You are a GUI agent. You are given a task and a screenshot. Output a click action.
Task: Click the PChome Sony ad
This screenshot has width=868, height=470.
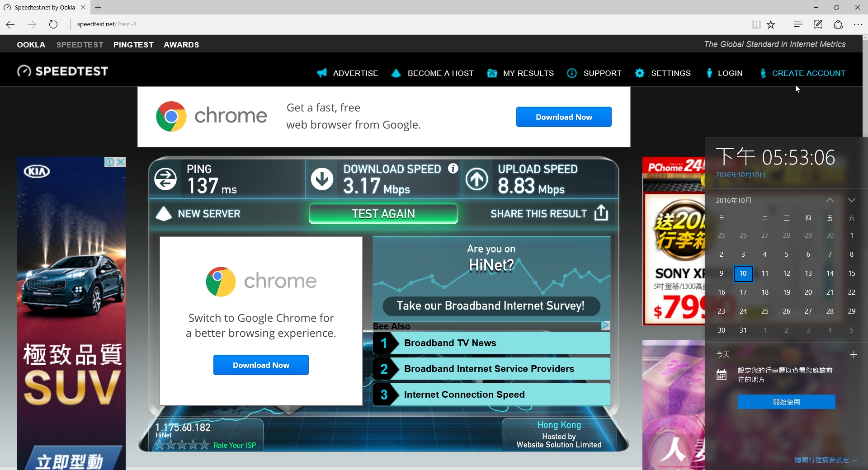(x=674, y=241)
